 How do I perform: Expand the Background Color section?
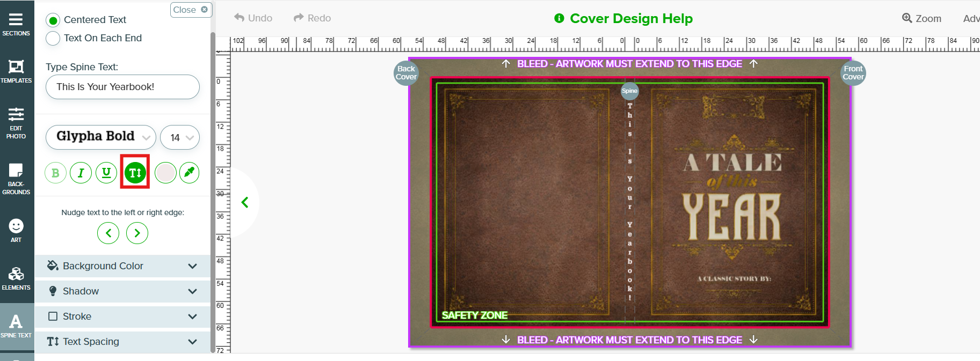point(122,266)
